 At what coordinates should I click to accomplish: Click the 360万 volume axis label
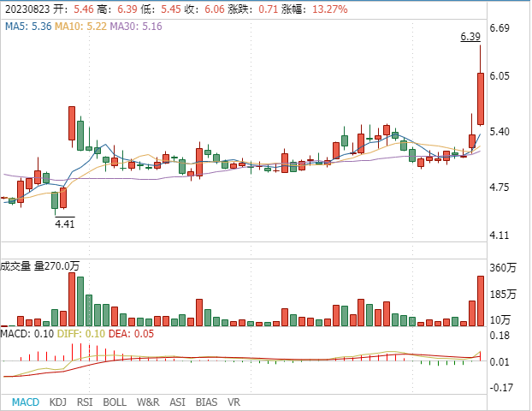click(503, 268)
